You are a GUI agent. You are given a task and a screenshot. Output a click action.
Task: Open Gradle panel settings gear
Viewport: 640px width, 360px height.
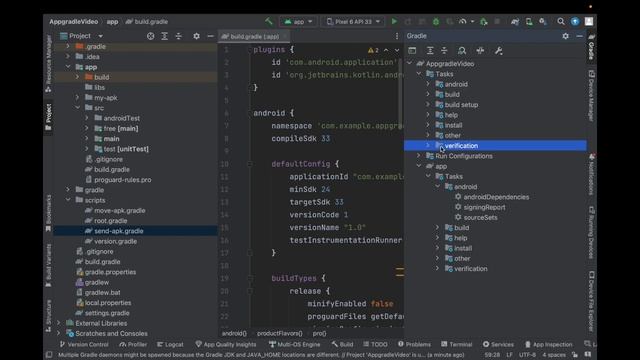click(565, 36)
